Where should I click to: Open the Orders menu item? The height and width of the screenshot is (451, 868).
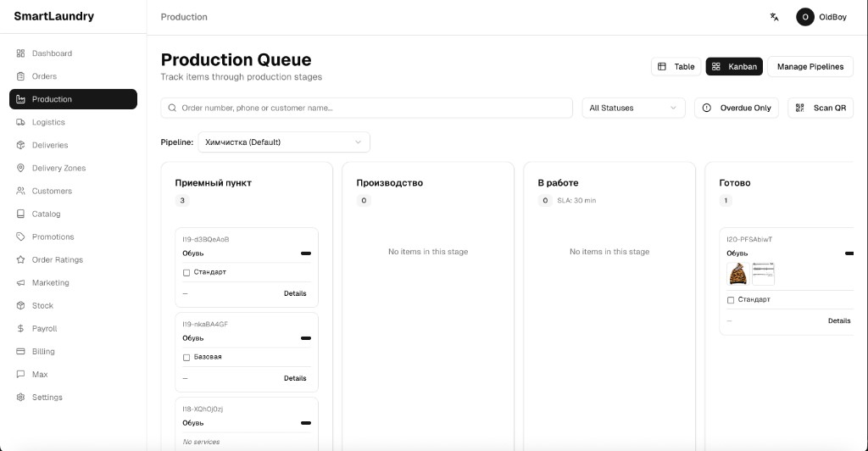click(x=44, y=76)
